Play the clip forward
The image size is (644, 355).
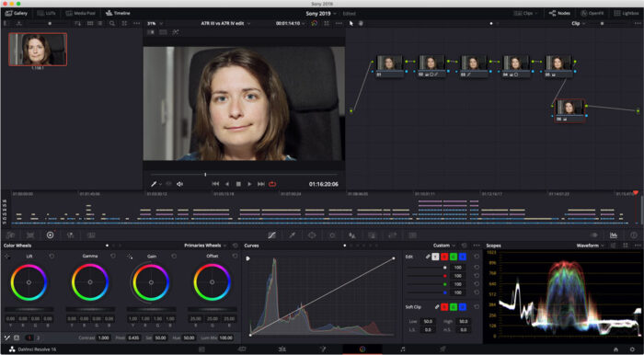pos(249,184)
